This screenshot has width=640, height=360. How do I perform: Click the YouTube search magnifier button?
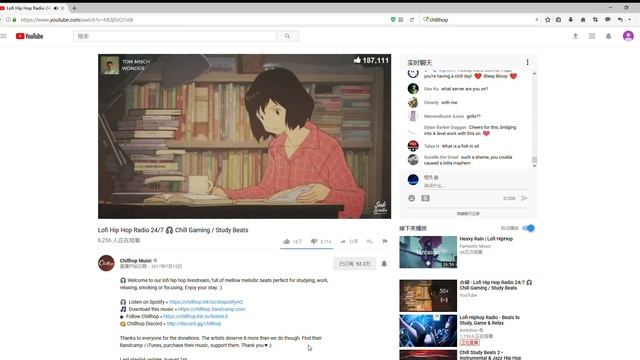tap(287, 36)
